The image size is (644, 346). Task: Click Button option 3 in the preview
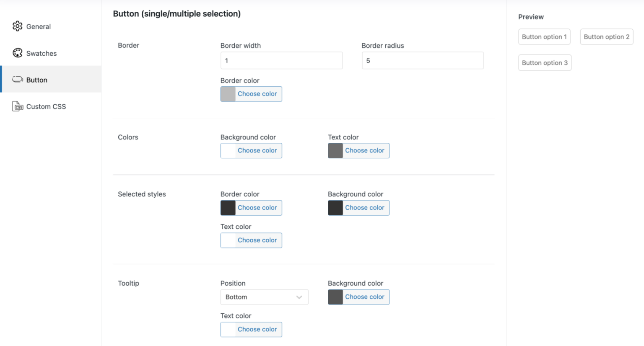(545, 62)
